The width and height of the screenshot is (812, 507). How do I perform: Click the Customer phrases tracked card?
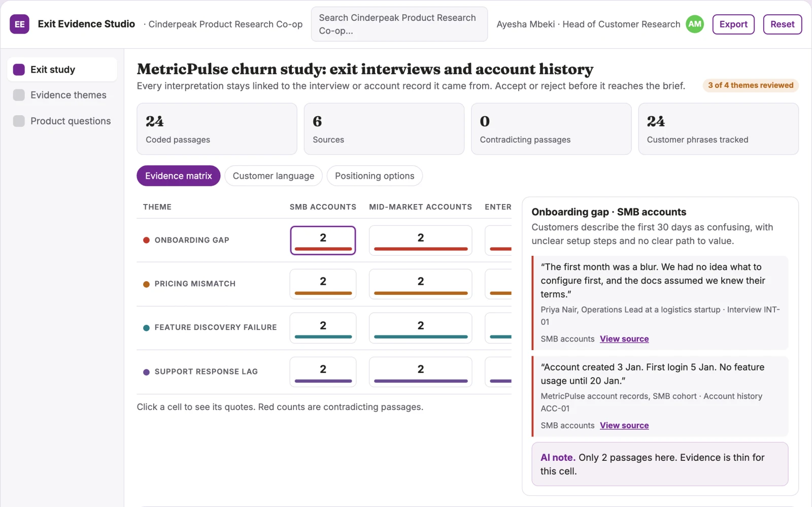pos(718,129)
